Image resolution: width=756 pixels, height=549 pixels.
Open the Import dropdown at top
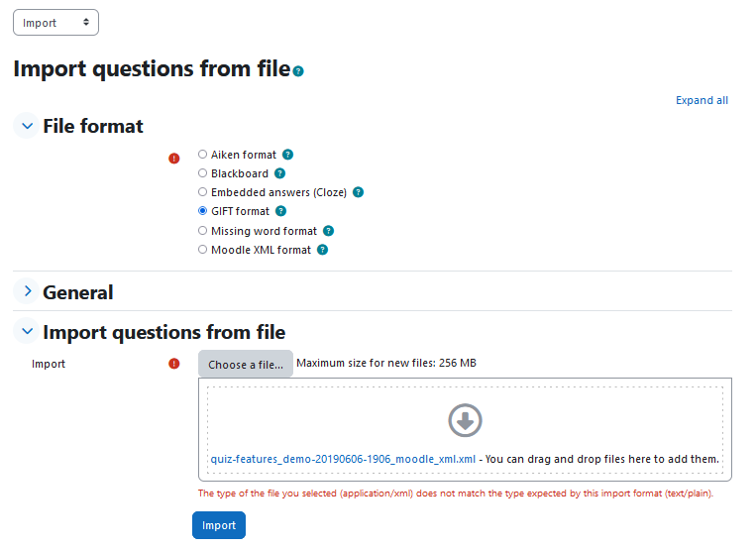[x=55, y=22]
